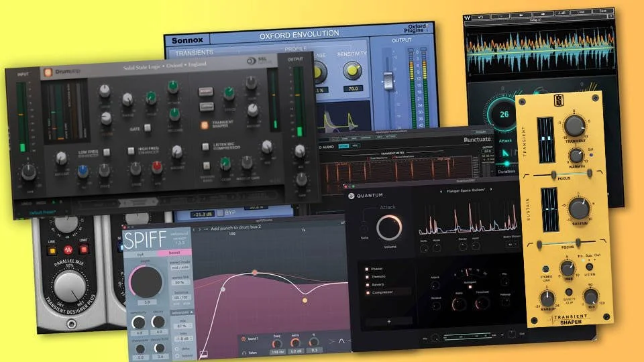Click the Sonnox logo in Envolution
Viewport: 644px width, 362px height.
pyautogui.click(x=187, y=40)
